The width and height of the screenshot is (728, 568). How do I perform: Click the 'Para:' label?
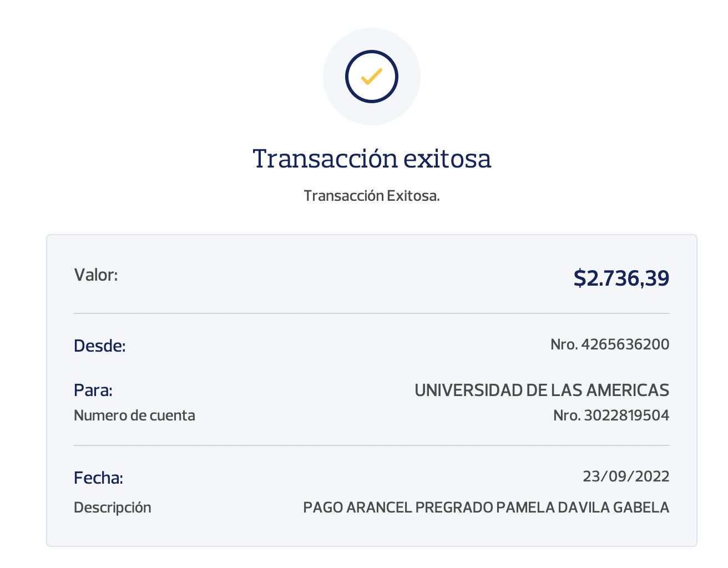point(93,390)
